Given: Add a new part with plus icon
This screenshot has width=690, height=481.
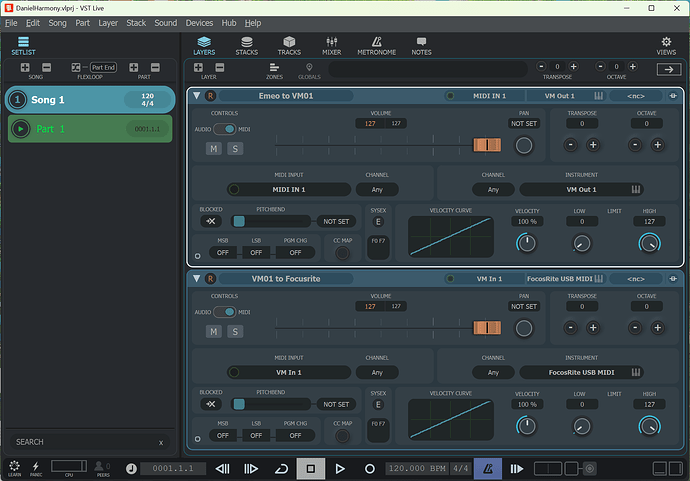Looking at the screenshot, I should click(x=133, y=67).
